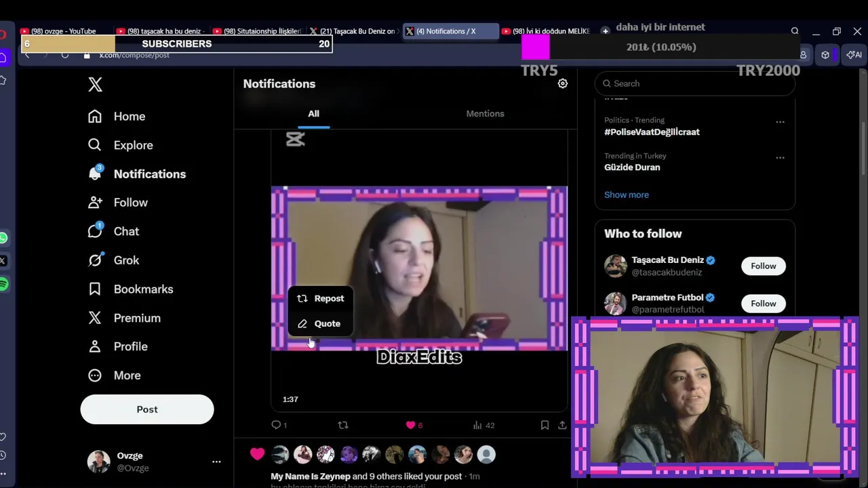View post analytics showing 42
Viewport: 868px width, 488px height.
coord(484,425)
